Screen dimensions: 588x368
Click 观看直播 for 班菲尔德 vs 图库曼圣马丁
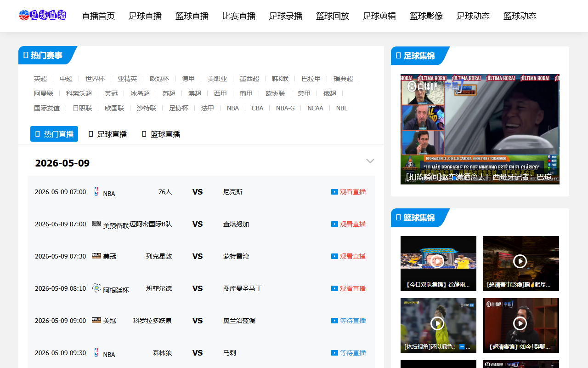[x=353, y=288]
